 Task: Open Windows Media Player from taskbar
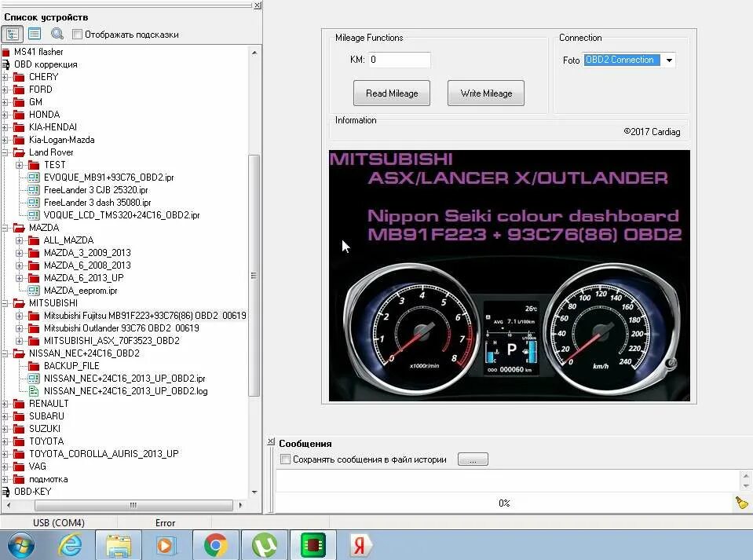coord(166,546)
